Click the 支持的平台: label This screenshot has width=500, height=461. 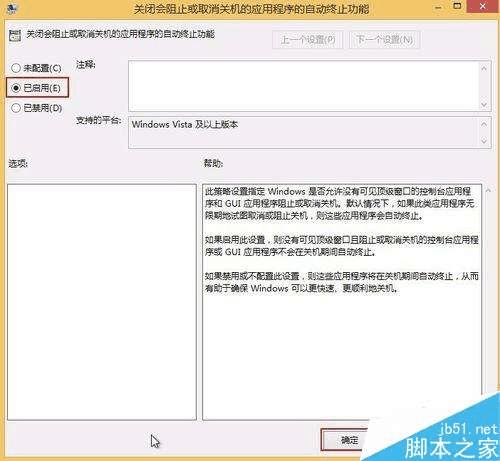point(98,120)
